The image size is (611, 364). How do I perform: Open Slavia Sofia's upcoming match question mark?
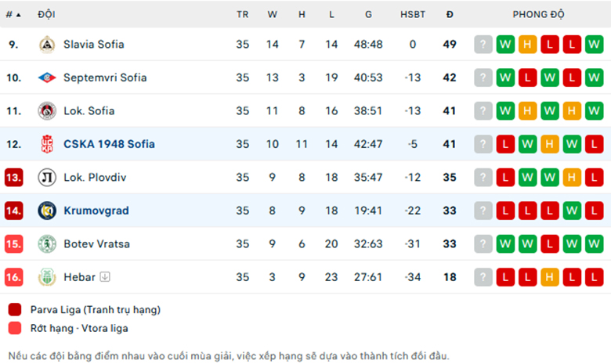pyautogui.click(x=483, y=45)
